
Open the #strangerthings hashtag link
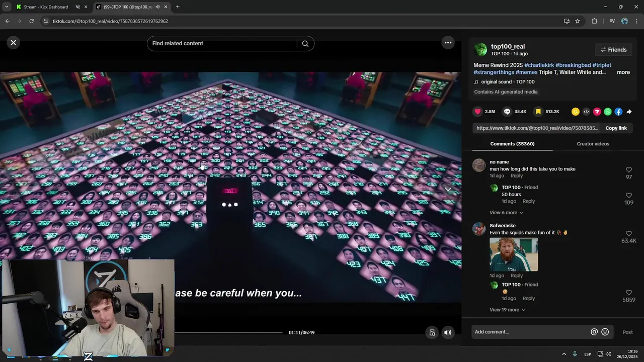pyautogui.click(x=494, y=72)
